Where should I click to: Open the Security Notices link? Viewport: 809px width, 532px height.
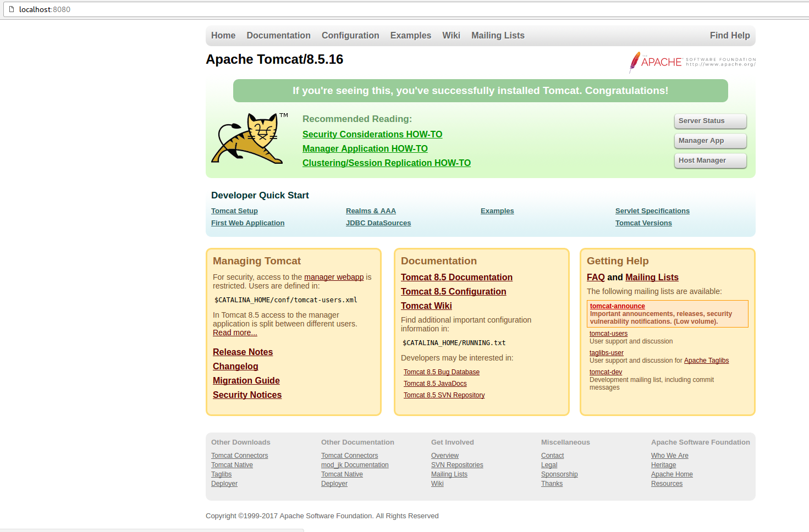[x=247, y=395]
